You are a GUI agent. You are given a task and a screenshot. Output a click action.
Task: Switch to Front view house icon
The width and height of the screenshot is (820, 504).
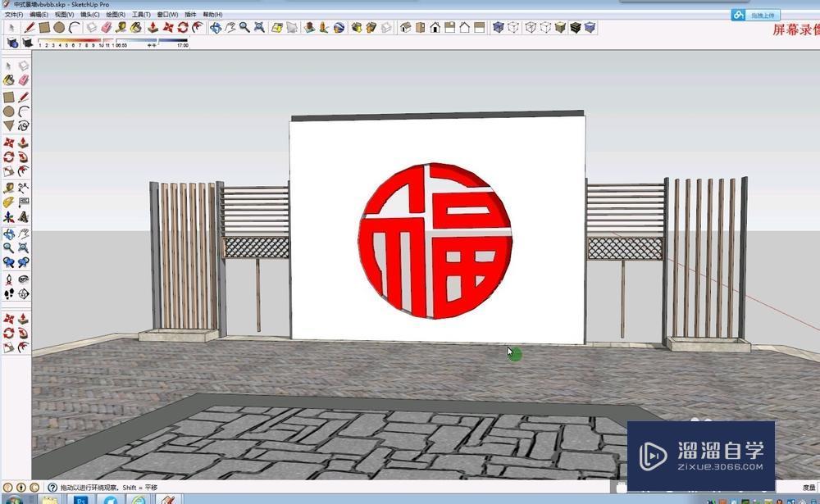435,27
